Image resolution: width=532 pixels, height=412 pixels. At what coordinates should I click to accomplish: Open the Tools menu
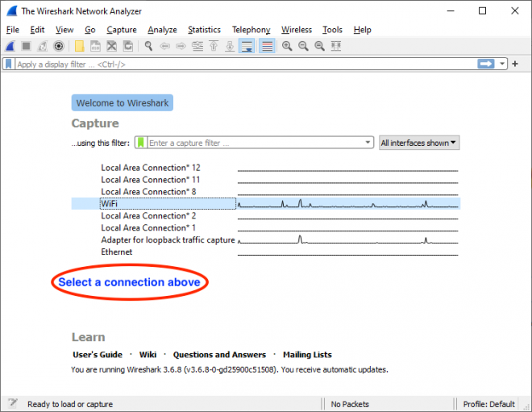click(x=332, y=30)
